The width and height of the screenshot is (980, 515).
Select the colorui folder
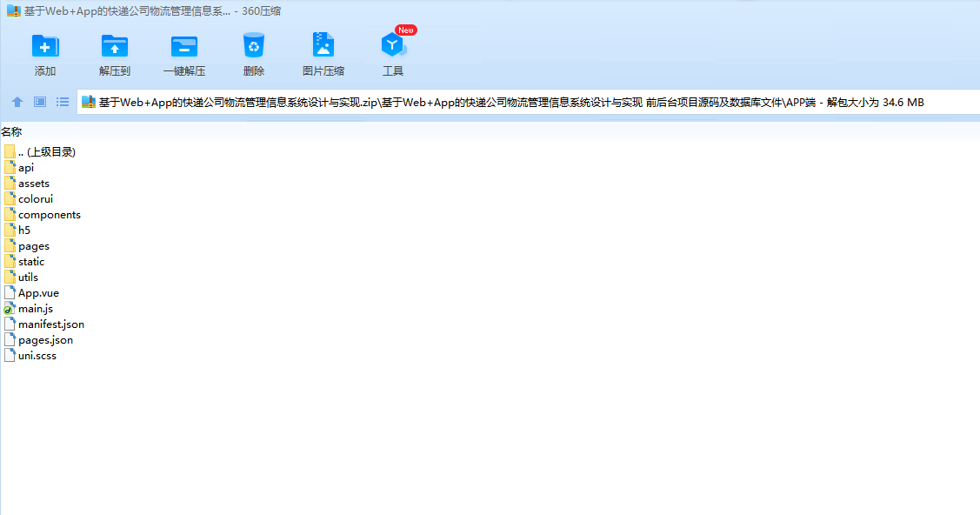point(28,198)
